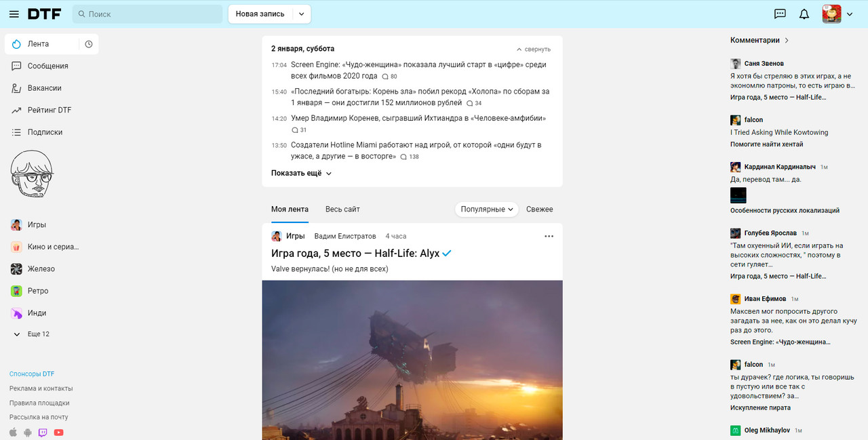The width and height of the screenshot is (868, 440).
Task: Create new post with Новая запись
Action: [x=260, y=14]
